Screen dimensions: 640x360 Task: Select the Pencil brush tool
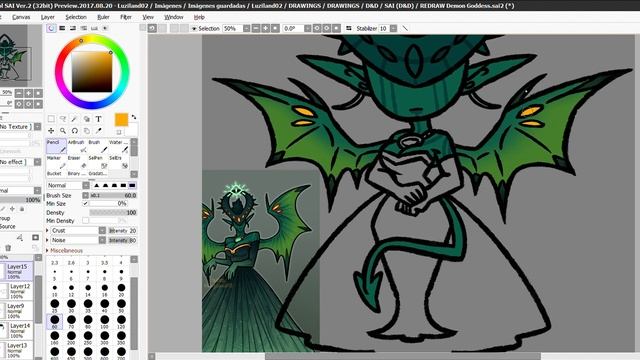(x=56, y=146)
